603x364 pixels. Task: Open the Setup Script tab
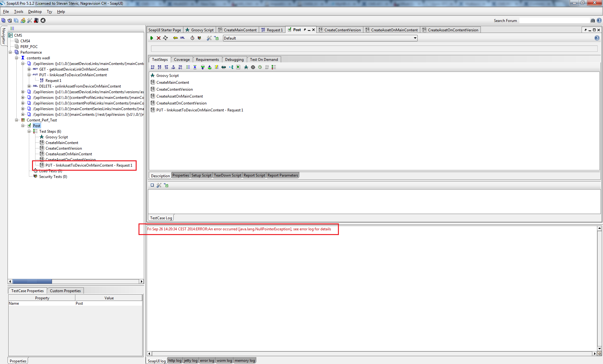coord(201,175)
